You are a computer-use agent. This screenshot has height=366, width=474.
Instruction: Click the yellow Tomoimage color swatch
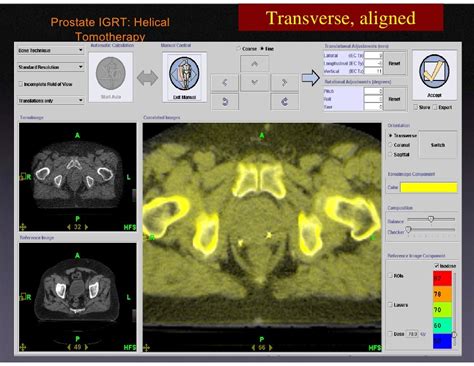(428, 187)
